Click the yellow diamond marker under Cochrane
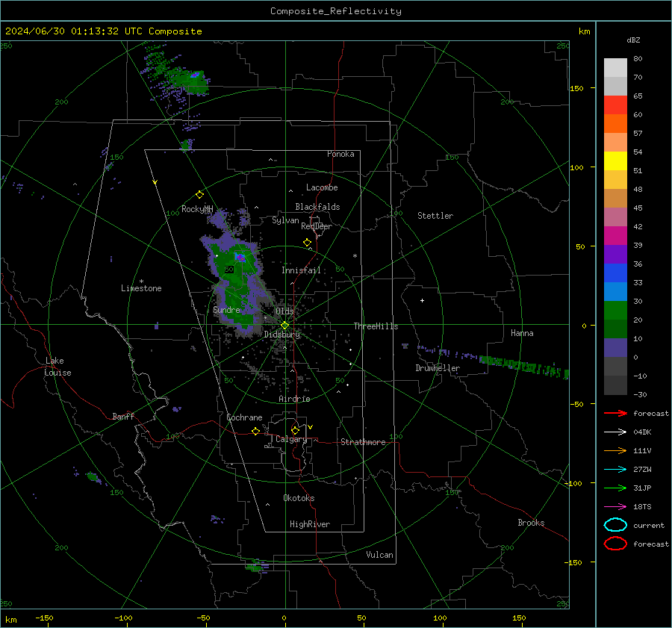This screenshot has height=628, width=672. (255, 432)
